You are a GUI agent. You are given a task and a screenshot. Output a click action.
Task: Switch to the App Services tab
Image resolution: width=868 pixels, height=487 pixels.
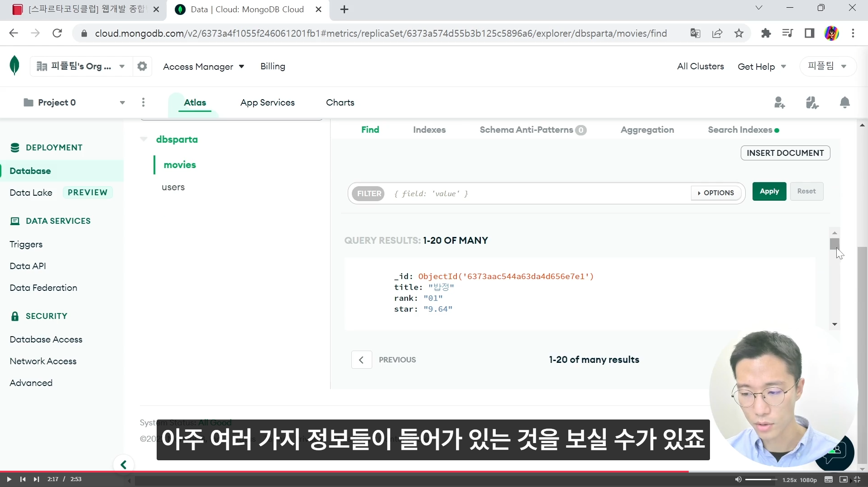[268, 102]
